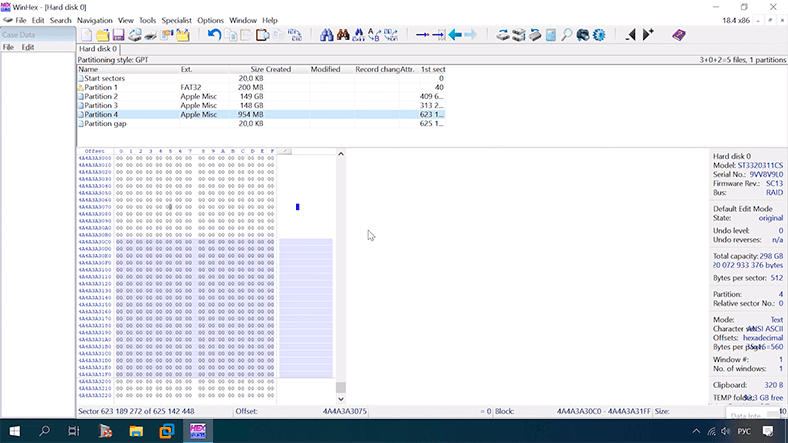The height and width of the screenshot is (443, 788).
Task: Open the Options menu
Action: (x=210, y=21)
